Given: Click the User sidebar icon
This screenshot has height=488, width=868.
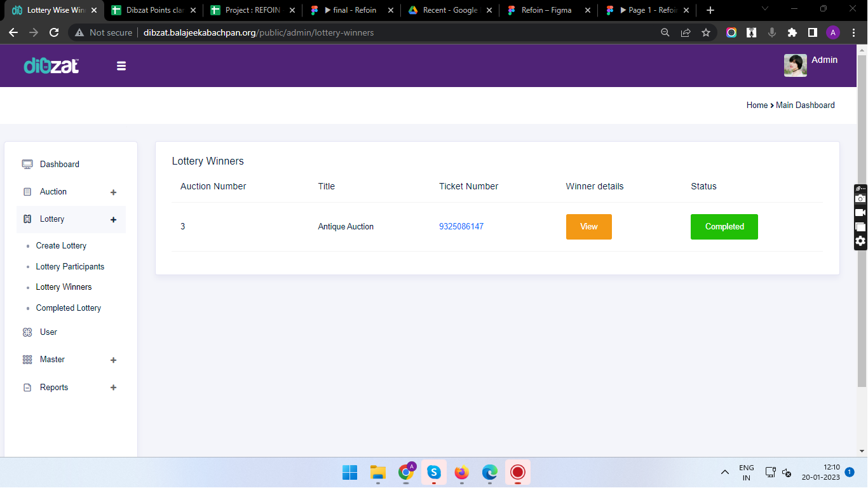Looking at the screenshot, I should tap(27, 332).
